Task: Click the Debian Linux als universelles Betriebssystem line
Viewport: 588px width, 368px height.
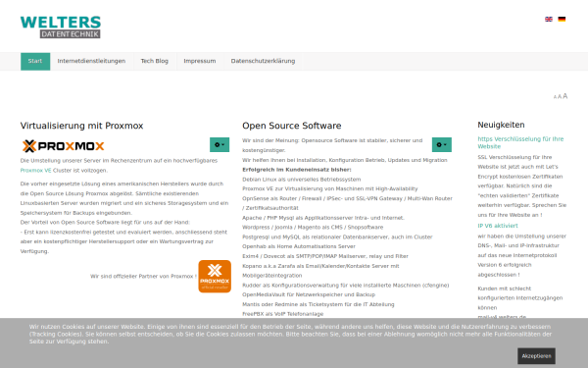Action: coord(302,180)
